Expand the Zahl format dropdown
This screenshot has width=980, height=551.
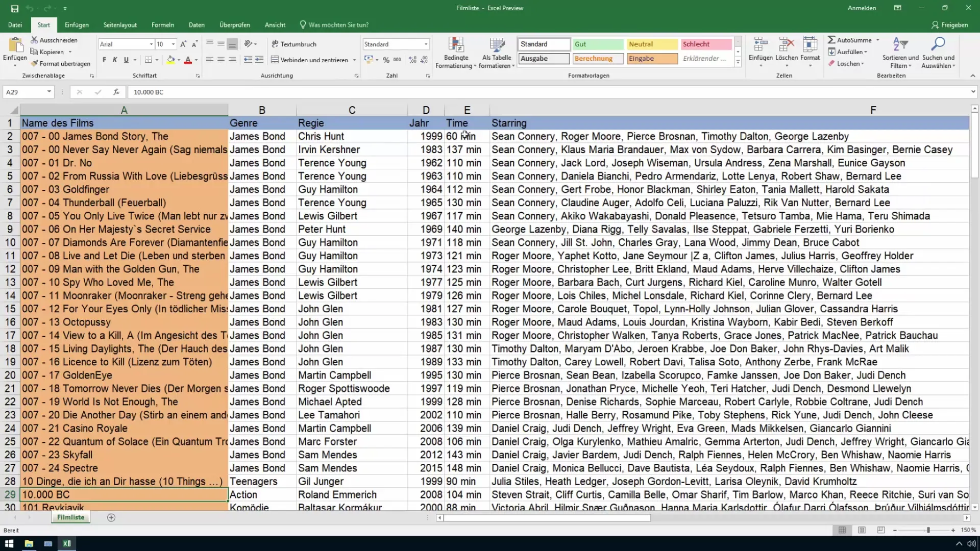425,44
